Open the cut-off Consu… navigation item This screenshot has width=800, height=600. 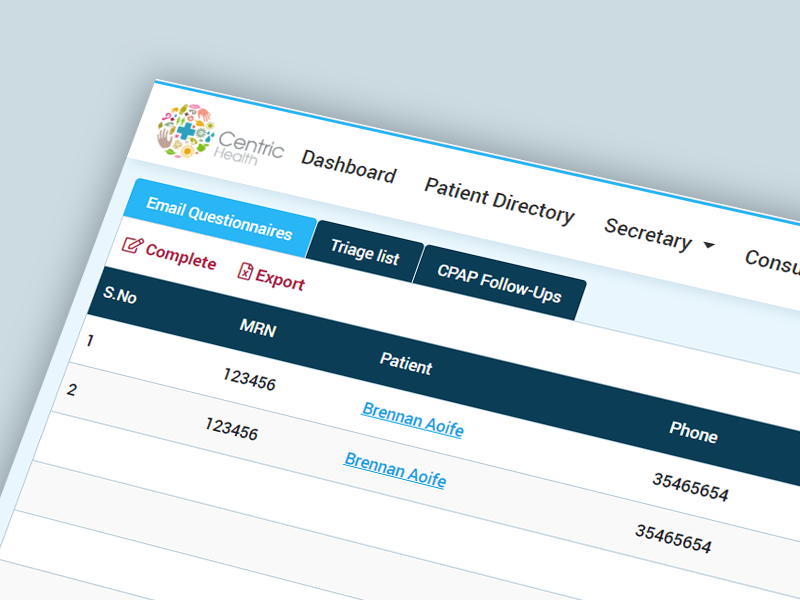pos(772,261)
